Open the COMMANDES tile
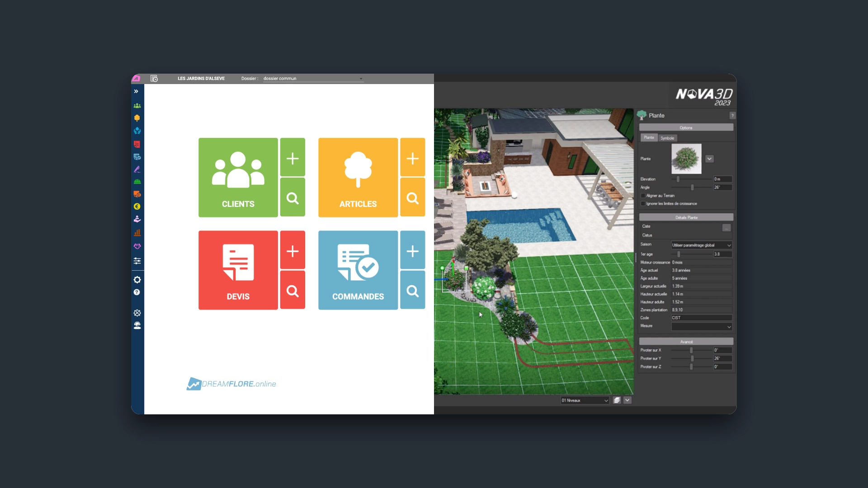The image size is (868, 488). [x=358, y=270]
